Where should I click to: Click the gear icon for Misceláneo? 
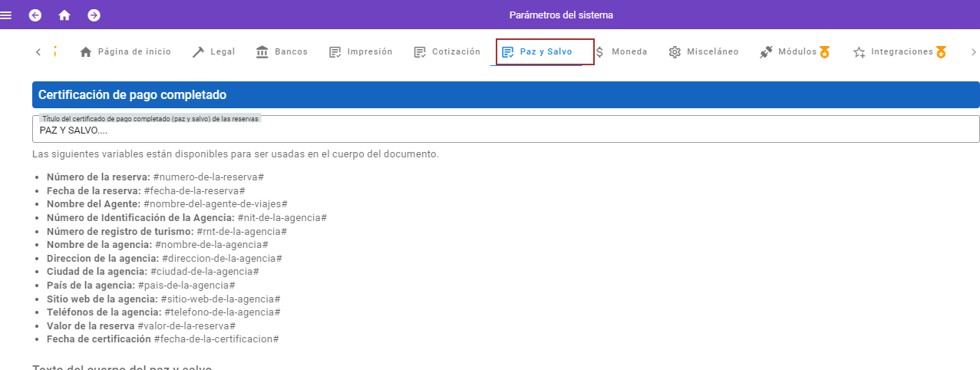pos(675,52)
